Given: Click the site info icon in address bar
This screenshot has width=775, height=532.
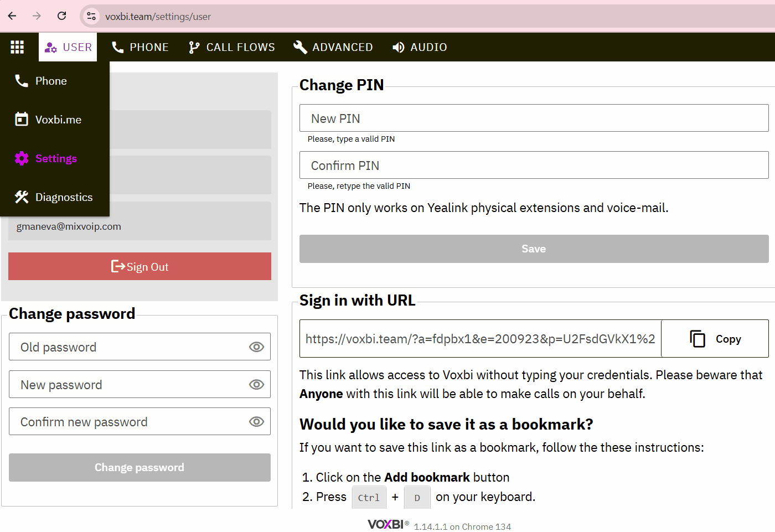Looking at the screenshot, I should (91, 16).
